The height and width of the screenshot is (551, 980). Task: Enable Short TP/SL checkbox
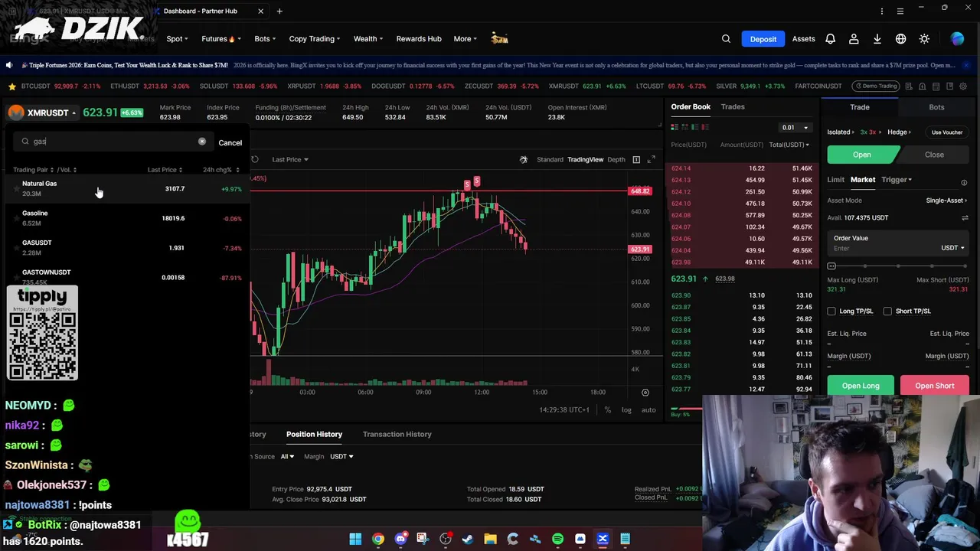point(887,311)
